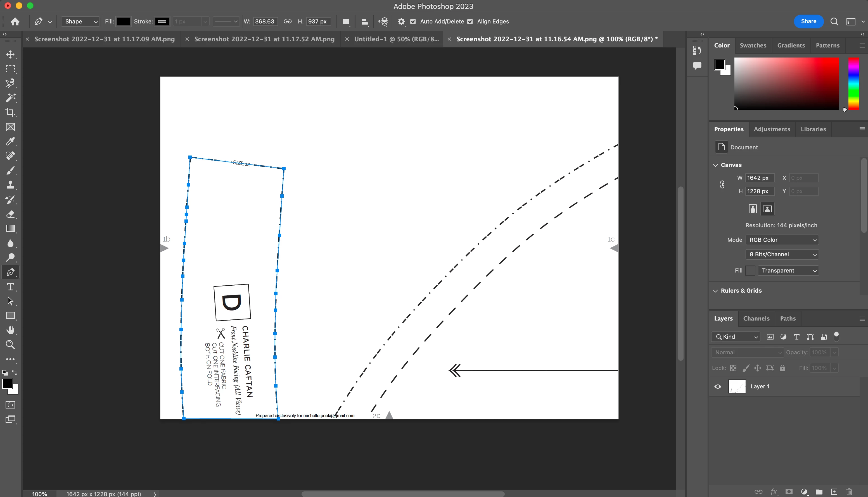Open the Shape tool mode dropdown
868x497 pixels.
point(80,21)
